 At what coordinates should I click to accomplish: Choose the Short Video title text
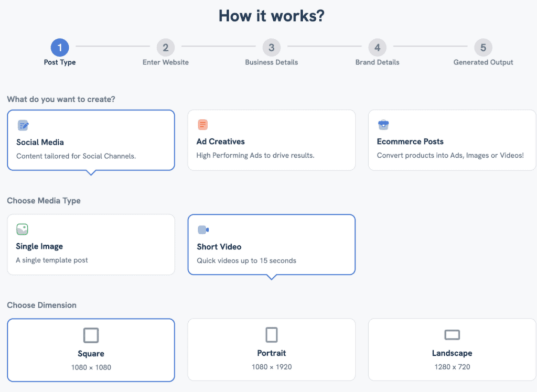[219, 246]
